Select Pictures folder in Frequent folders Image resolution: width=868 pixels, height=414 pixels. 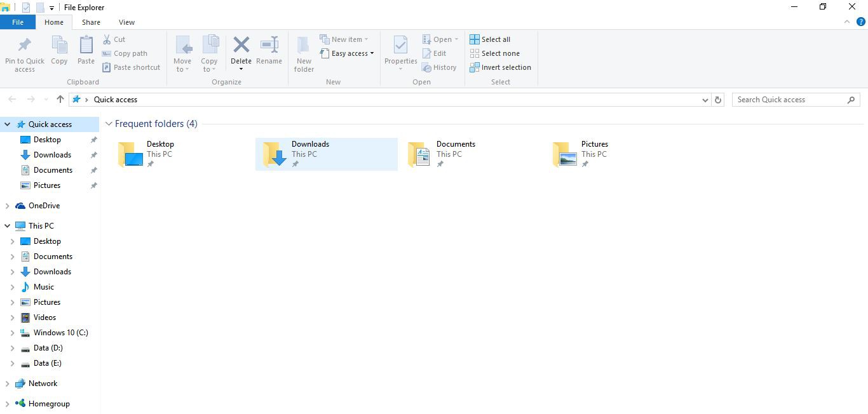coord(616,154)
